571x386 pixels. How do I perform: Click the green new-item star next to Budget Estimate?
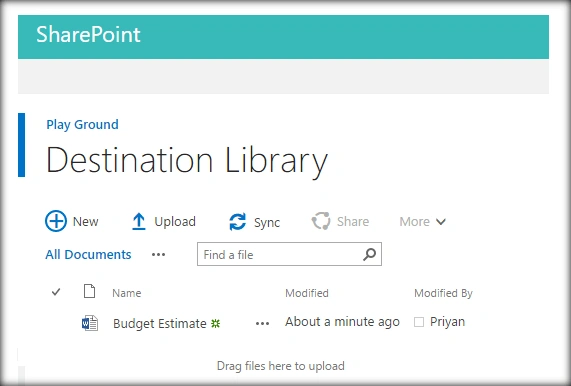coord(216,323)
